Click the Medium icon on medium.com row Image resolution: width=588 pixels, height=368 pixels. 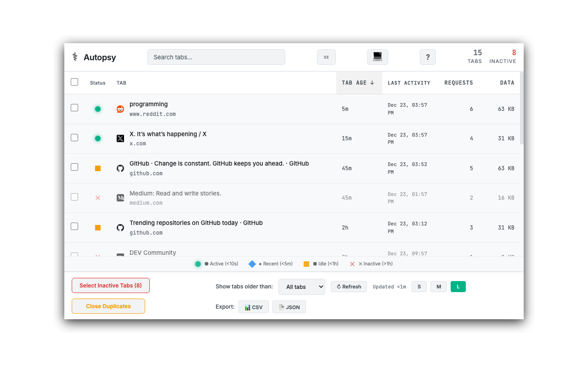(x=120, y=198)
